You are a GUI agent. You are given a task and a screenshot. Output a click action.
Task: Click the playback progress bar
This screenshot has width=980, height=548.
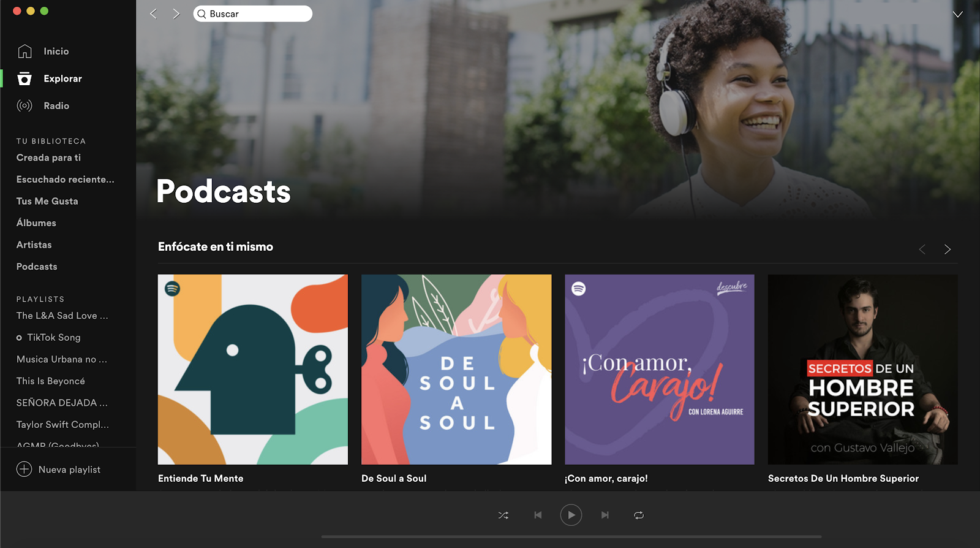[571, 536]
